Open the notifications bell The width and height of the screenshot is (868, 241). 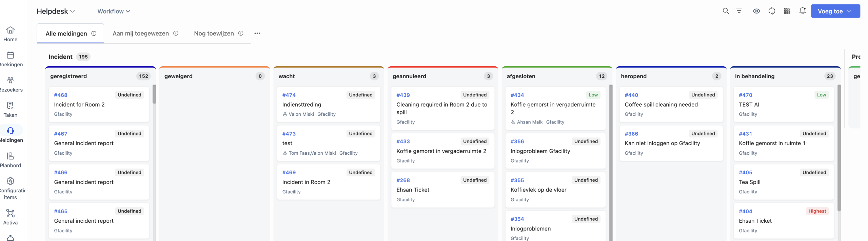click(x=802, y=11)
